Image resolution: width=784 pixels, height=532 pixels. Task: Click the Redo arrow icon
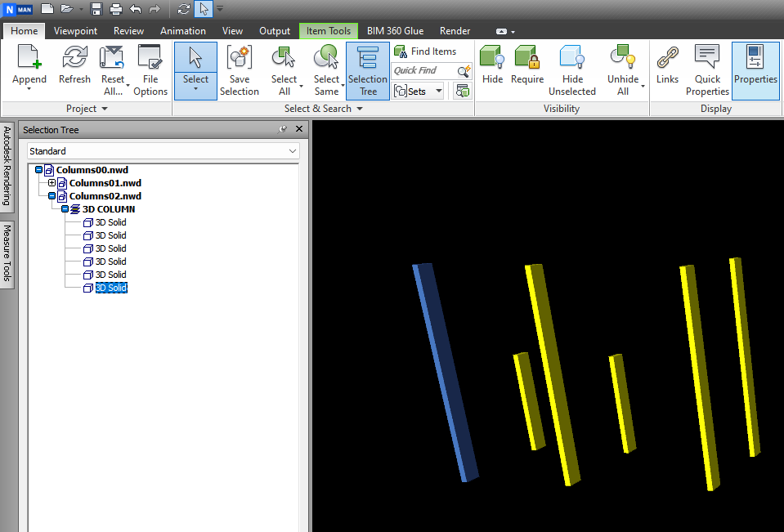(x=155, y=8)
